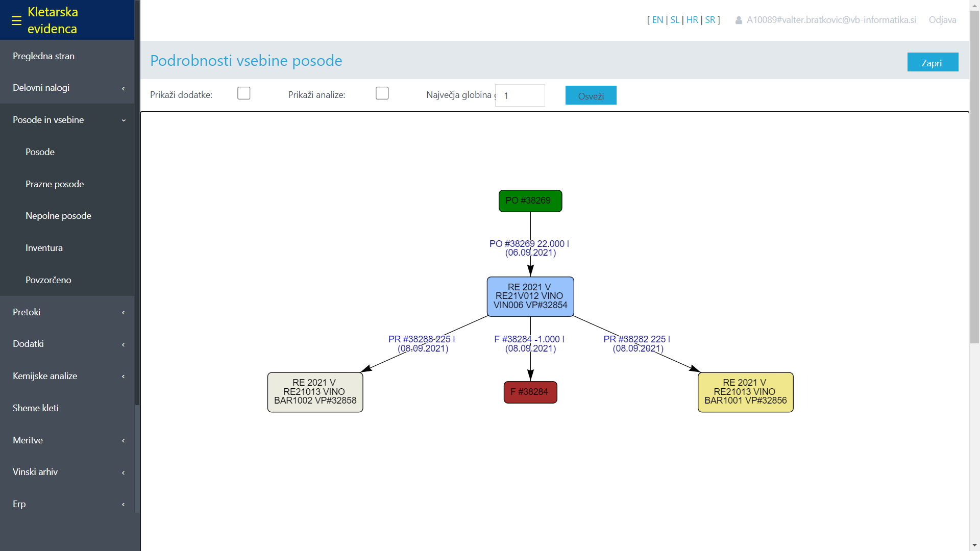Viewport: 980px width, 551px height.
Task: Expand the Vinski arhiv menu
Action: click(x=67, y=472)
